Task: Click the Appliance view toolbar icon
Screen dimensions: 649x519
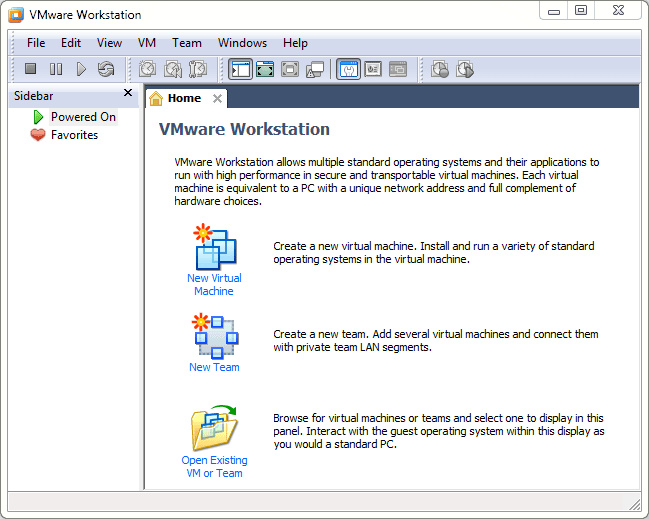Action: click(373, 69)
